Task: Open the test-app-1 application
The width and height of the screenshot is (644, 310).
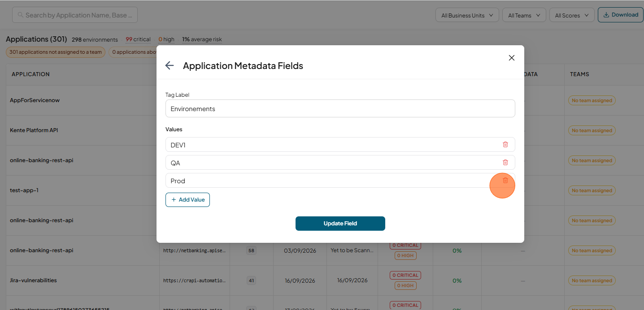Action: click(24, 190)
